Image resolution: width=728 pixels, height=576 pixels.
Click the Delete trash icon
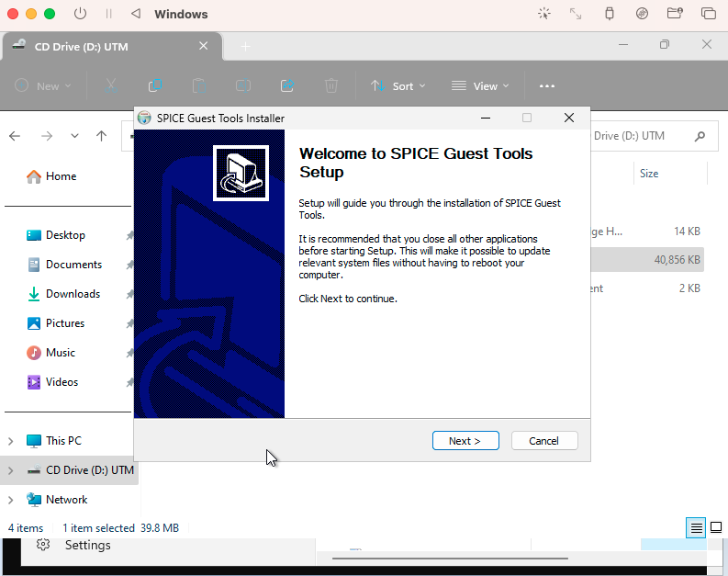coord(331,86)
